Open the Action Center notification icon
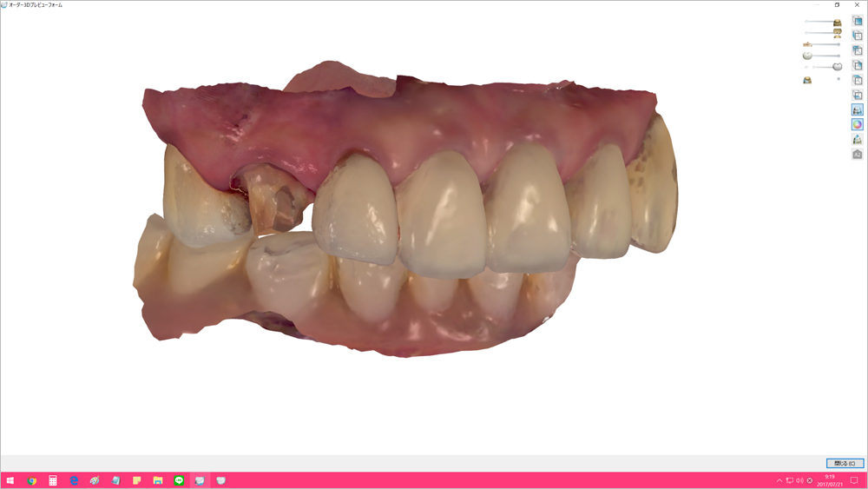 (854, 480)
